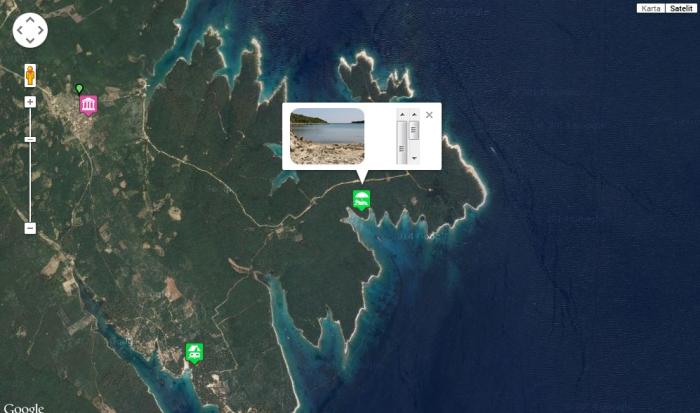
Task: Click the popup scrollbar down arrow
Action: pos(414,158)
